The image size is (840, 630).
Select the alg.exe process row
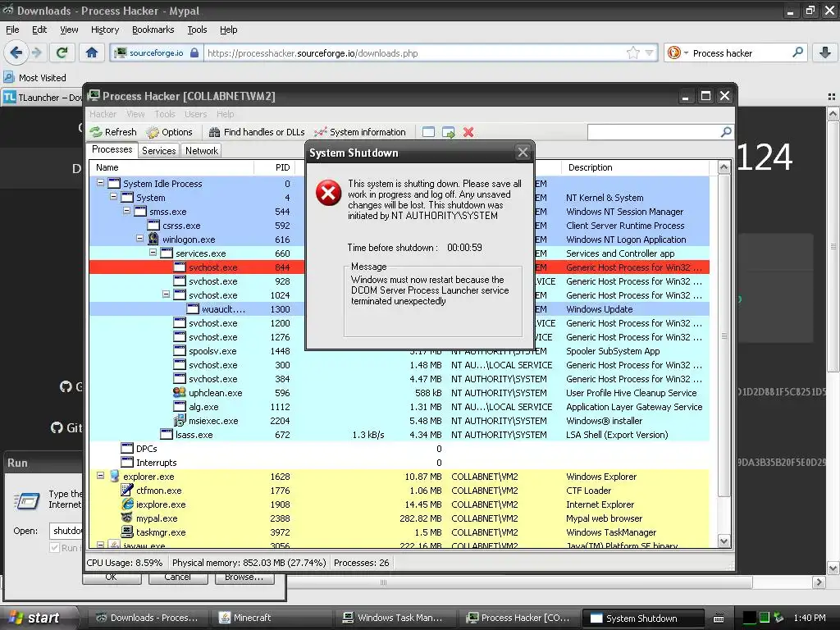(399, 407)
